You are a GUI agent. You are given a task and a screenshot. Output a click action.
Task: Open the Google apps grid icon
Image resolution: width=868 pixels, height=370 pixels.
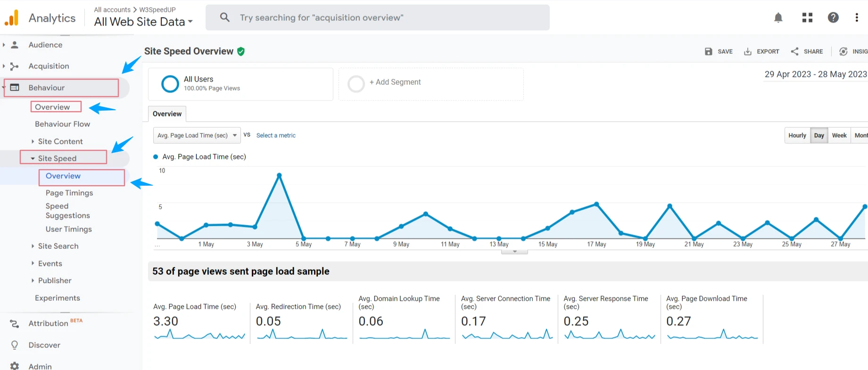tap(807, 18)
